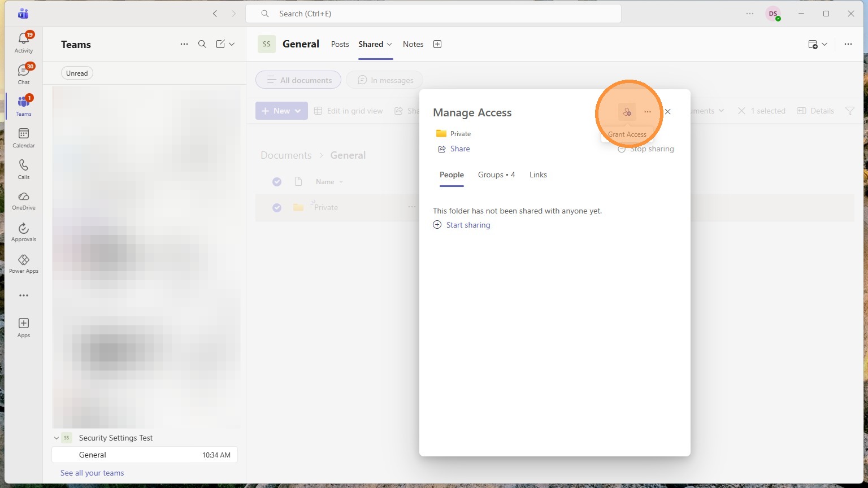The width and height of the screenshot is (868, 488).
Task: Show more apps via the rail ellipsis
Action: pos(24,295)
